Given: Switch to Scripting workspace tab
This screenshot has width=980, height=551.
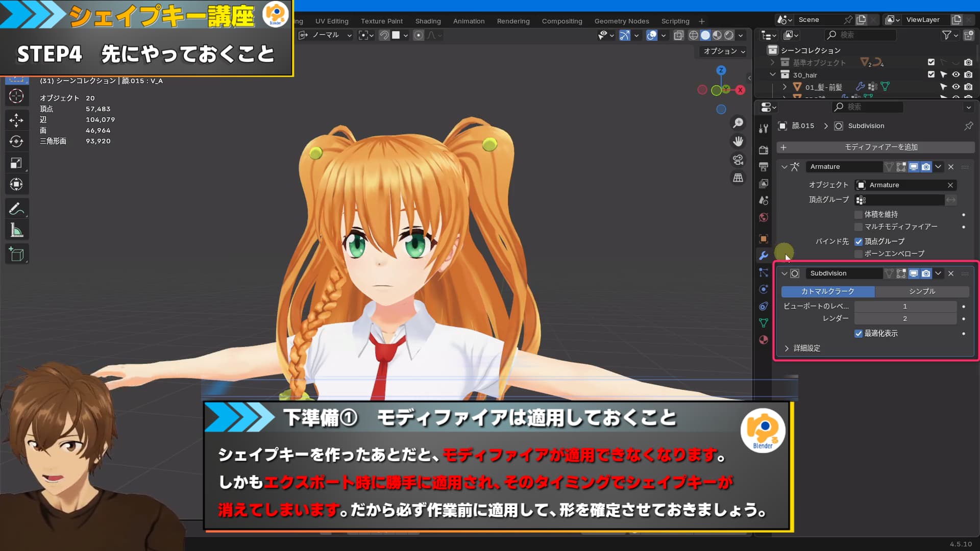Looking at the screenshot, I should pyautogui.click(x=675, y=21).
